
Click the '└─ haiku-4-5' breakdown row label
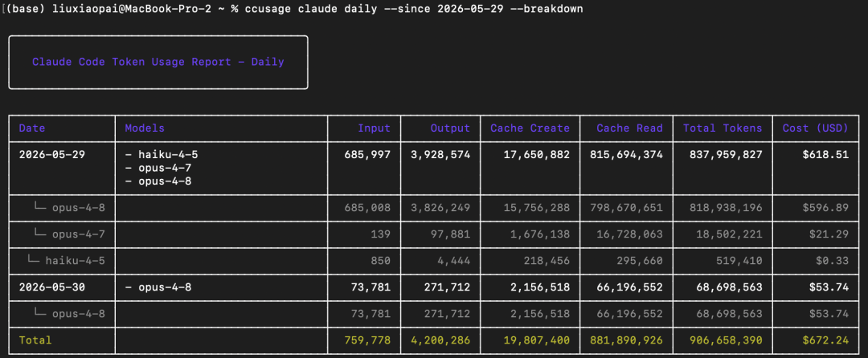coord(65,261)
